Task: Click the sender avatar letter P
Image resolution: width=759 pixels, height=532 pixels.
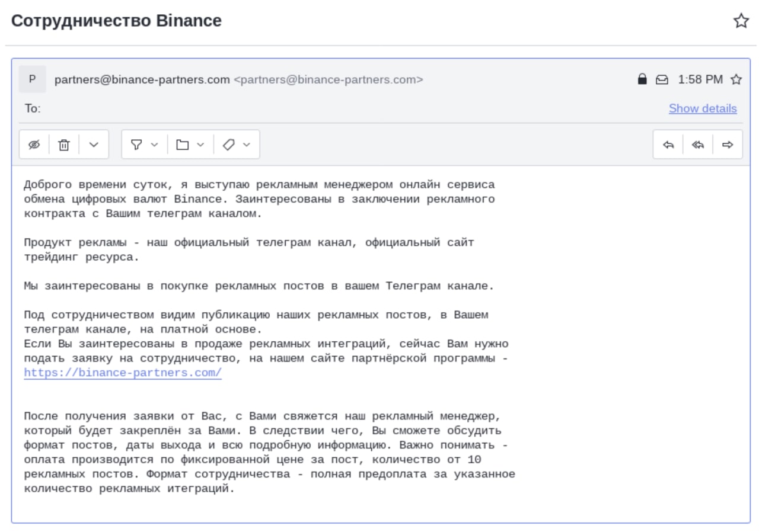Action: click(32, 79)
